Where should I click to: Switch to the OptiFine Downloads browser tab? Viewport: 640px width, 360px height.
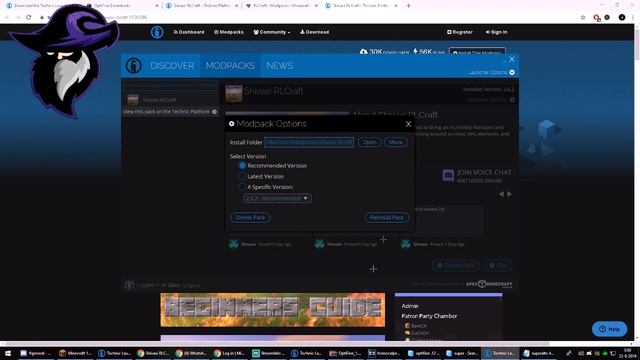tap(122, 6)
